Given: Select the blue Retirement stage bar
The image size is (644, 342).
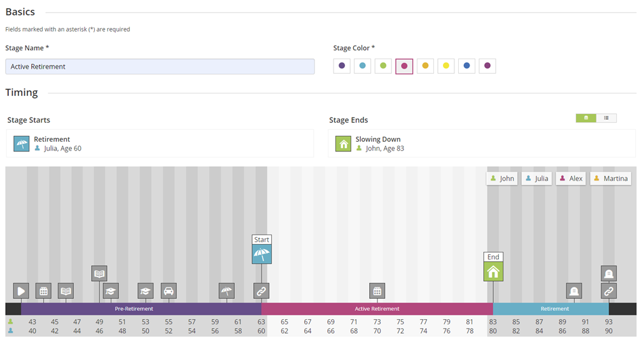Looking at the screenshot, I should 550,309.
